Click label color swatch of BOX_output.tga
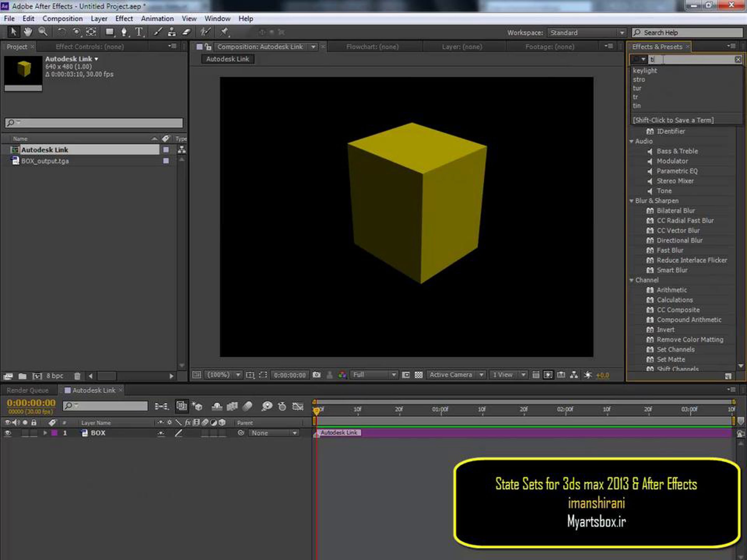Viewport: 747px width, 560px height. [166, 161]
